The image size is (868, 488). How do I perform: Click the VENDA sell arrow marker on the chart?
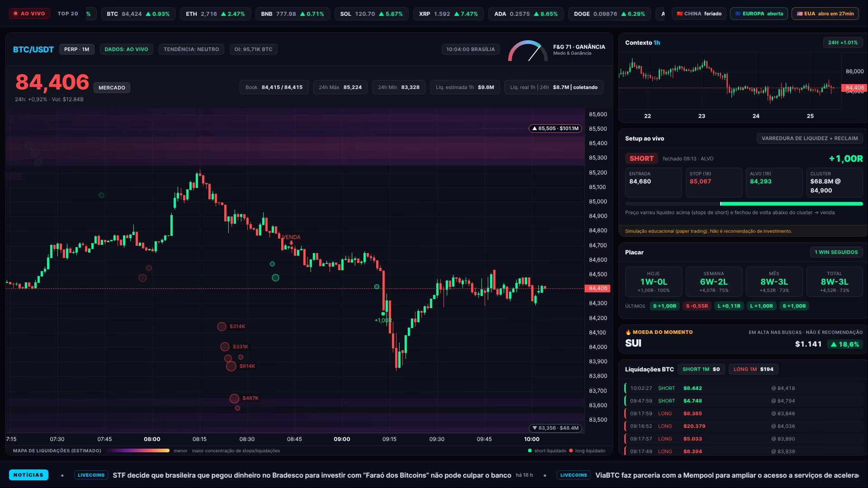pyautogui.click(x=291, y=243)
